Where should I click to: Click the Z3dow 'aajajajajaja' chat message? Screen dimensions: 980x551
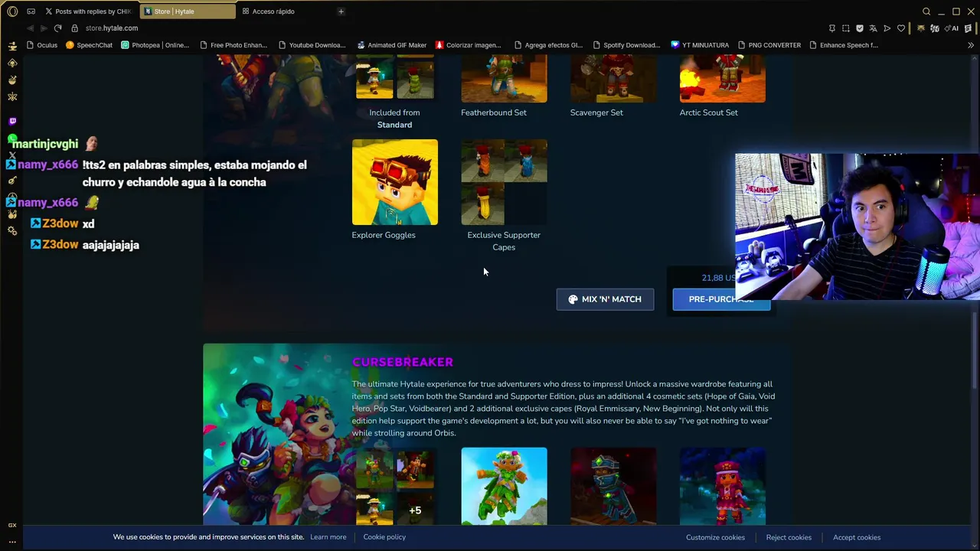[111, 245]
